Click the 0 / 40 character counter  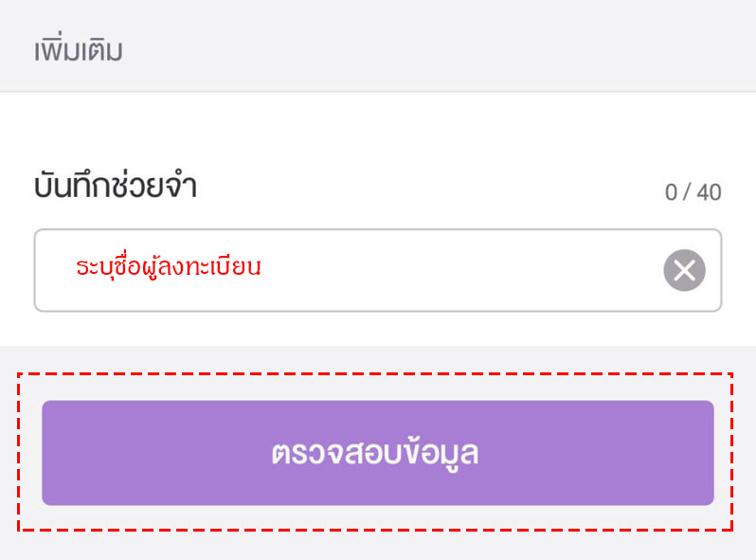coord(693,192)
